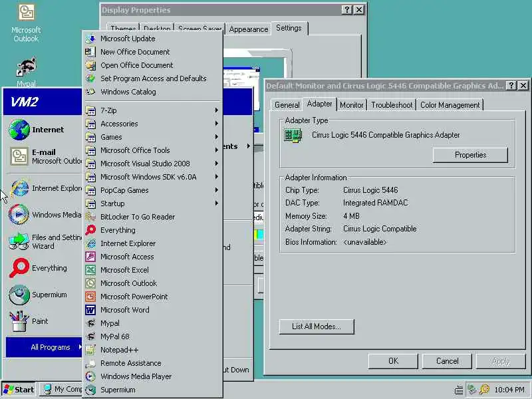This screenshot has height=399, width=532.
Task: Click All Programs in Start menu
Action: [44, 347]
